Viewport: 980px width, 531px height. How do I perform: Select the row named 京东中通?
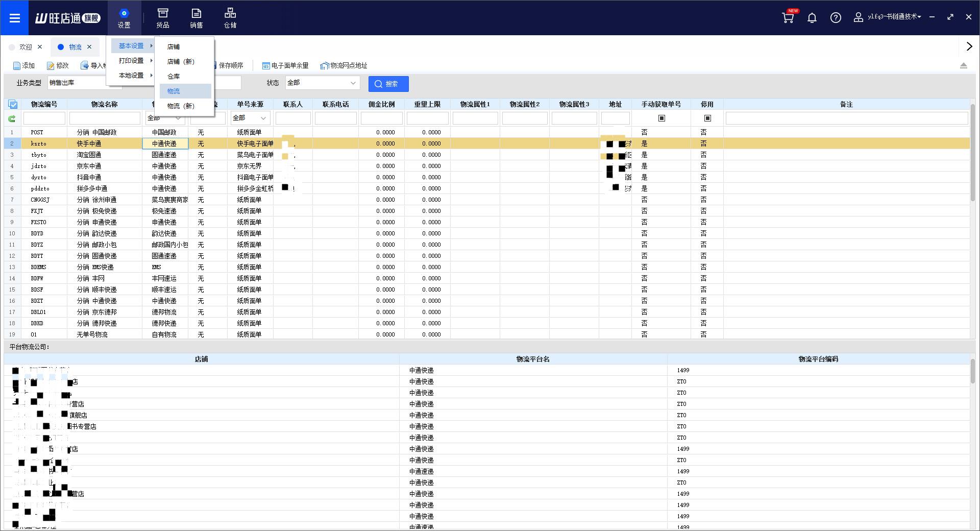(x=487, y=166)
